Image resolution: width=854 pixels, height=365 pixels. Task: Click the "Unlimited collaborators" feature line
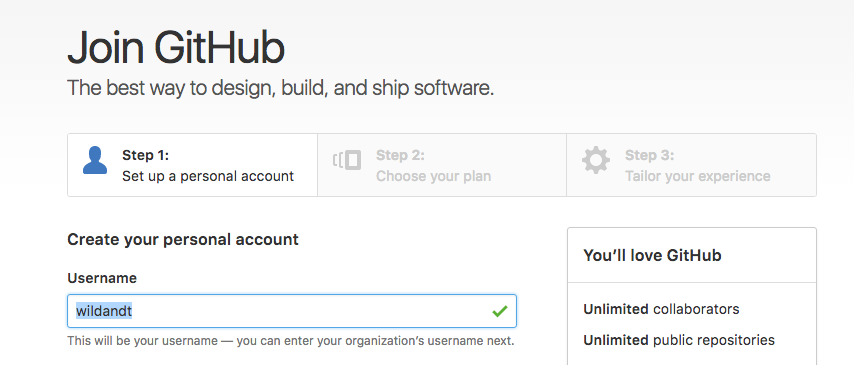point(661,309)
